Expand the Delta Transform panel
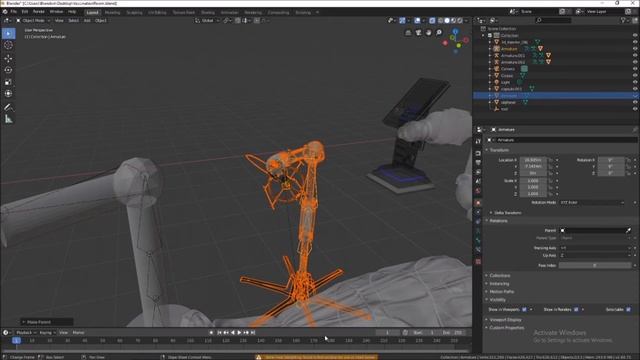640x360 pixels. click(508, 213)
